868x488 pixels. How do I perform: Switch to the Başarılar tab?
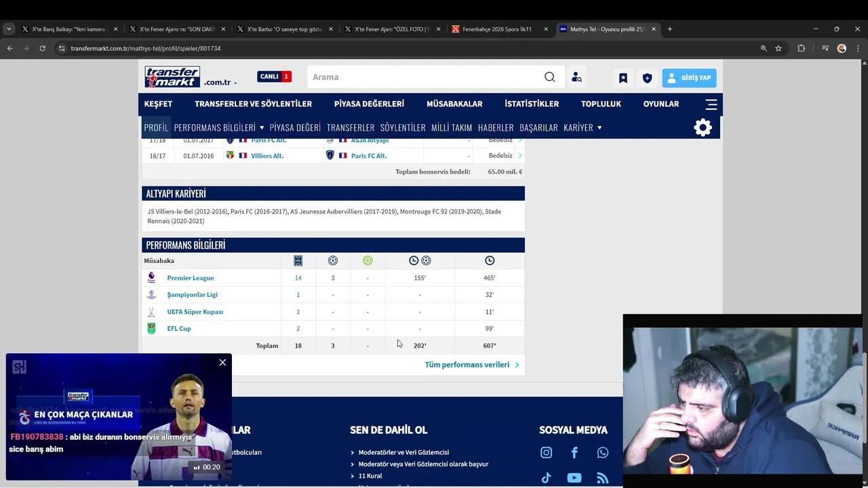[538, 127]
